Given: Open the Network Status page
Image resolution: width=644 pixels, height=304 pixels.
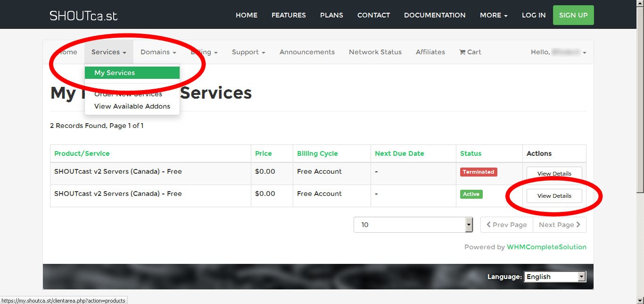Looking at the screenshot, I should click(375, 52).
